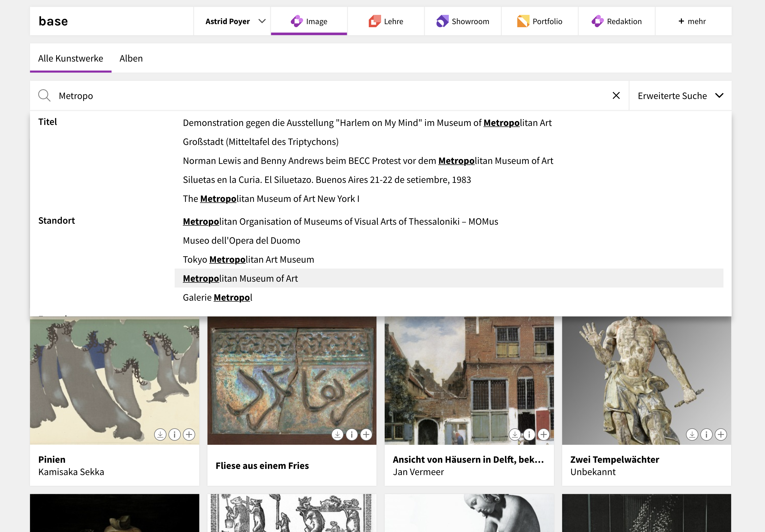Download the Pinien artwork
This screenshot has width=765, height=532.
pos(160,434)
